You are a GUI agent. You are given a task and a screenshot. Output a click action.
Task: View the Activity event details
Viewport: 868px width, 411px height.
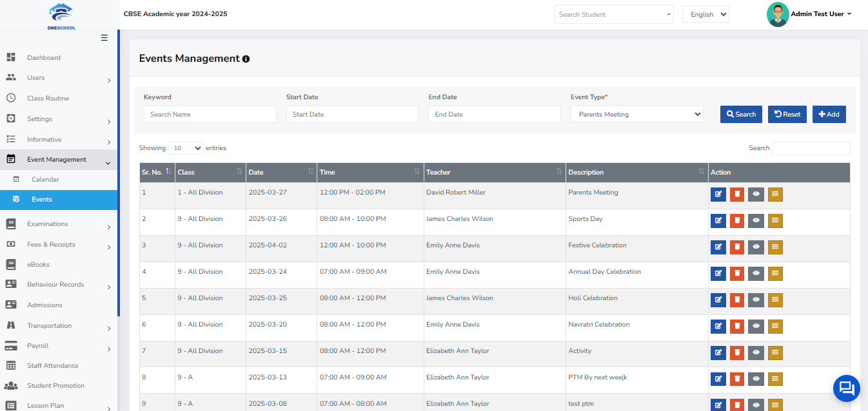pyautogui.click(x=756, y=353)
